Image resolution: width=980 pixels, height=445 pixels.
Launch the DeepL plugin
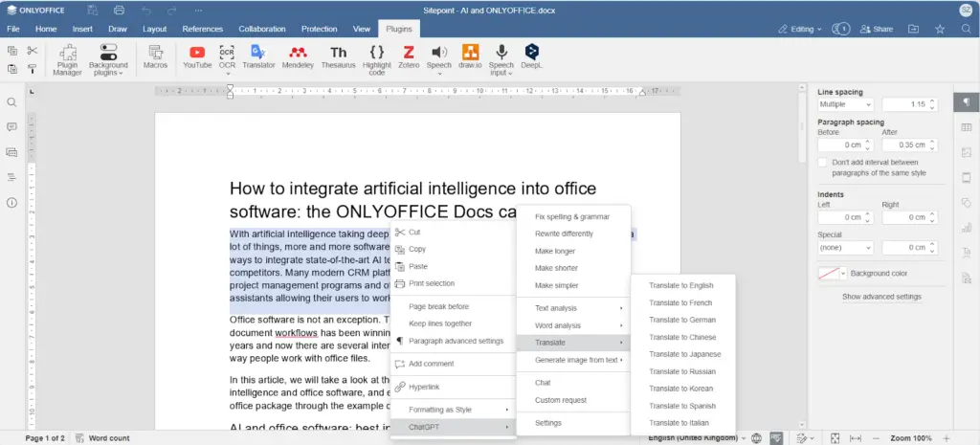pos(531,56)
